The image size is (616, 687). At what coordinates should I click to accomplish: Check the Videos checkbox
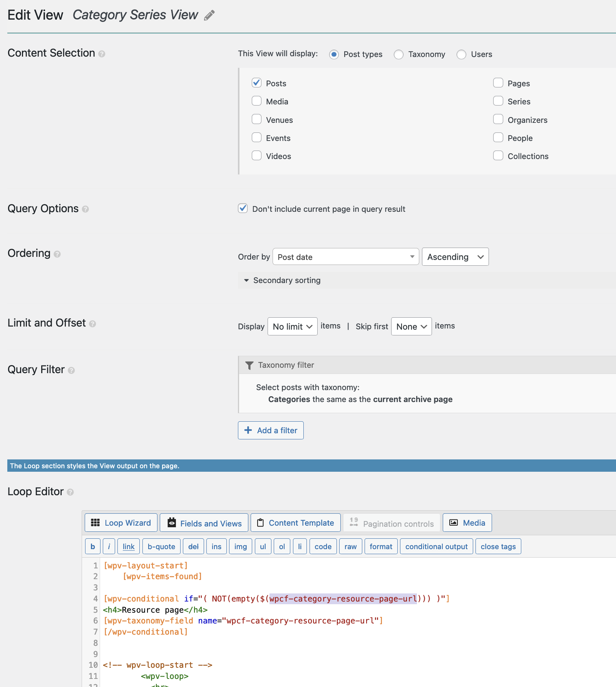pyautogui.click(x=257, y=156)
